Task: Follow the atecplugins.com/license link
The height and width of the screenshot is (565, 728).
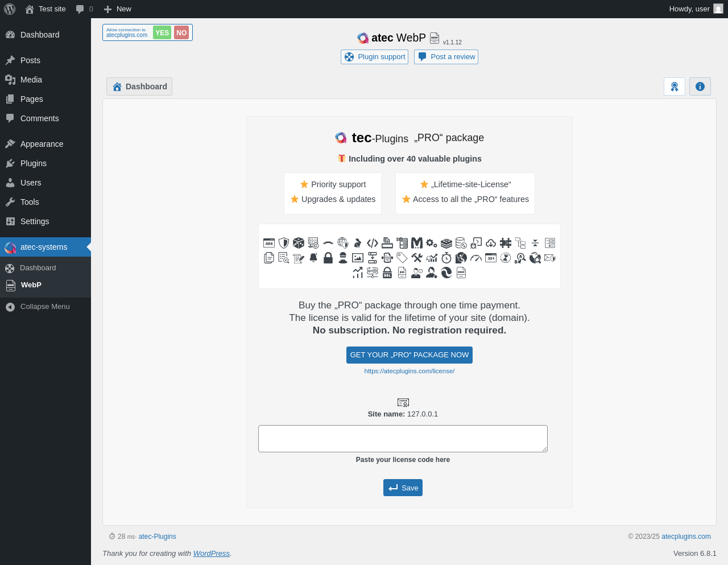Action: pos(409,371)
